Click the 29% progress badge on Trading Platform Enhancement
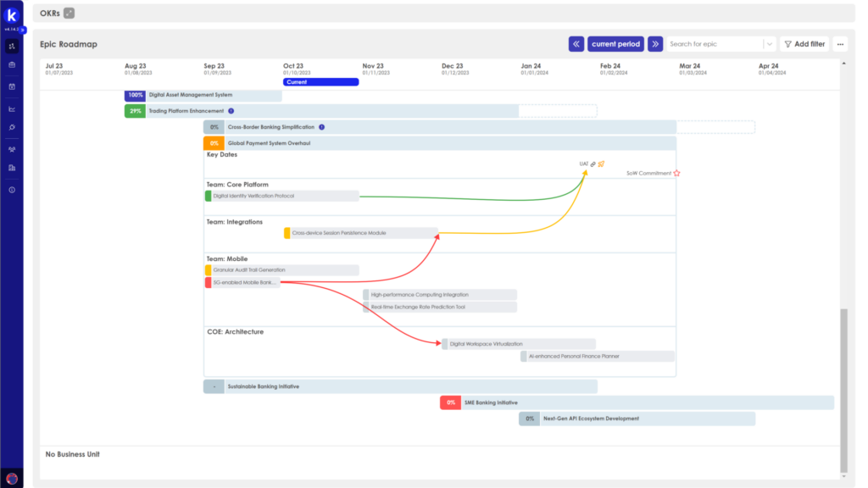 click(133, 110)
